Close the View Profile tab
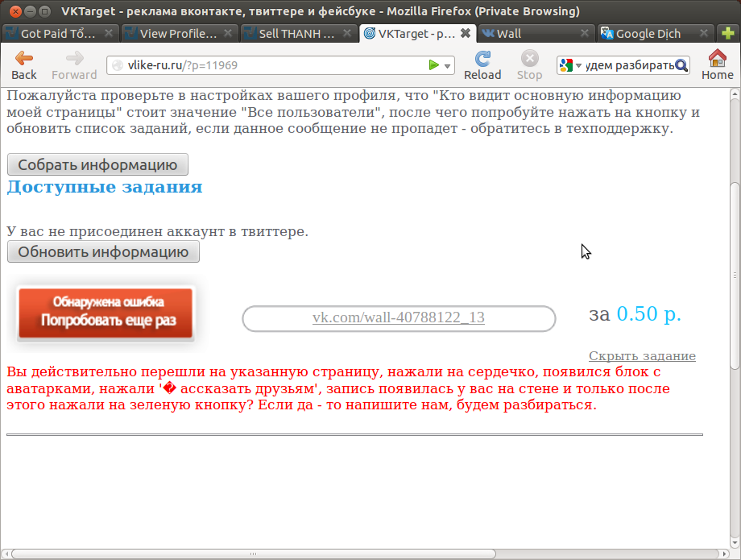The image size is (741, 560). tap(228, 33)
